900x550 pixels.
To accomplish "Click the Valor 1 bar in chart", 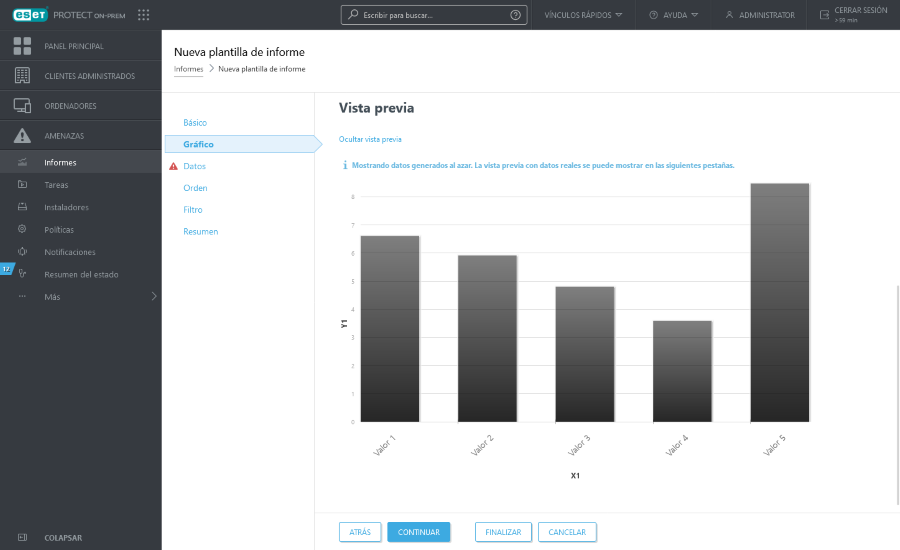I will [390, 329].
